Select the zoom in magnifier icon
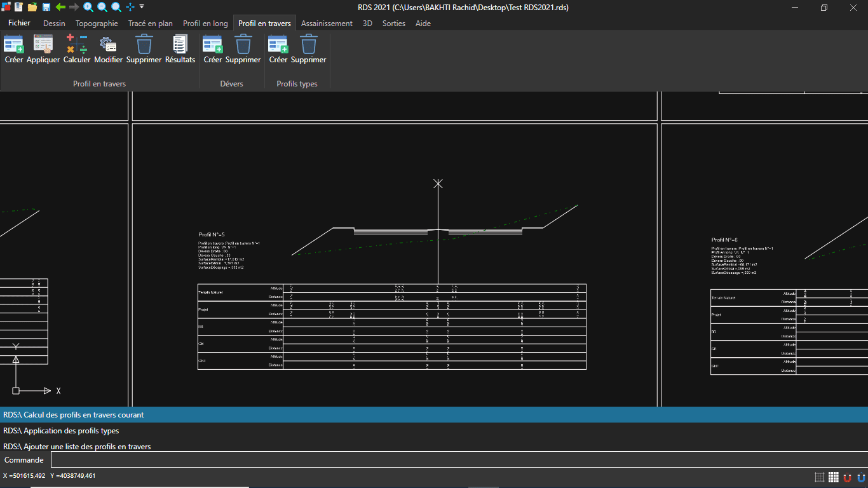The width and height of the screenshot is (868, 488). point(90,8)
